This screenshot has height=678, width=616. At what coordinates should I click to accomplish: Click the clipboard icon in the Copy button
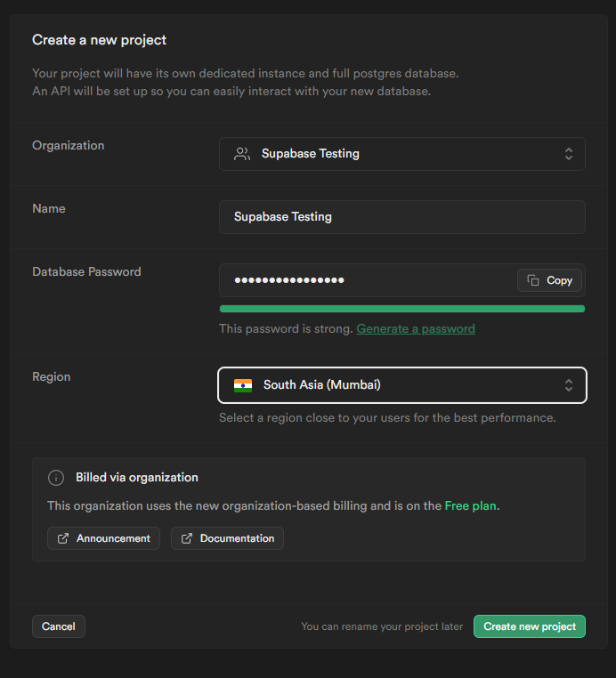click(533, 280)
